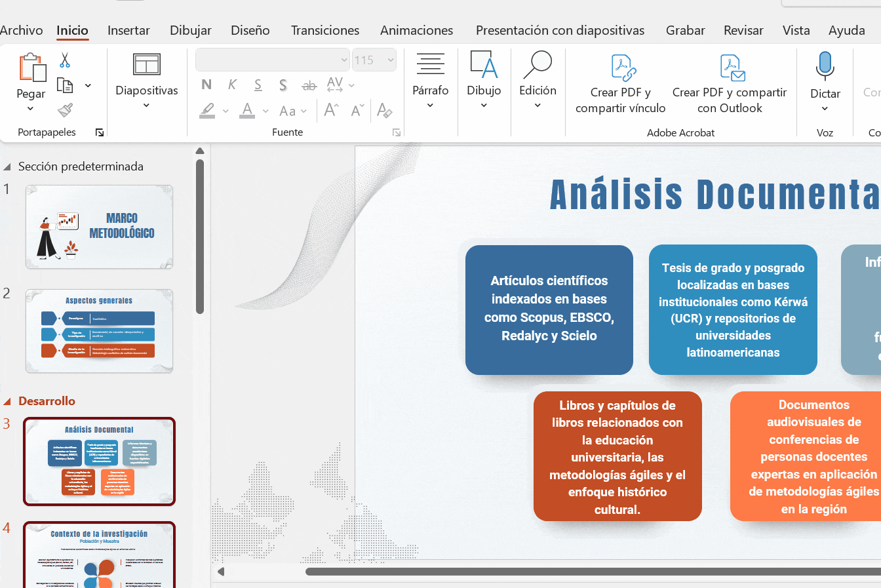Image resolution: width=881 pixels, height=588 pixels.
Task: Collapse the Desarrollo section
Action: coord(8,401)
